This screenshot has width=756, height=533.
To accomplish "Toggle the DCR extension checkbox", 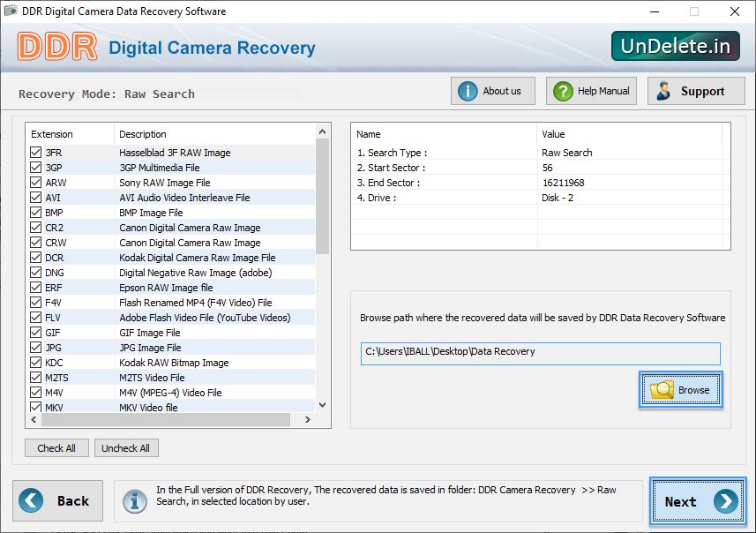I will [35, 257].
